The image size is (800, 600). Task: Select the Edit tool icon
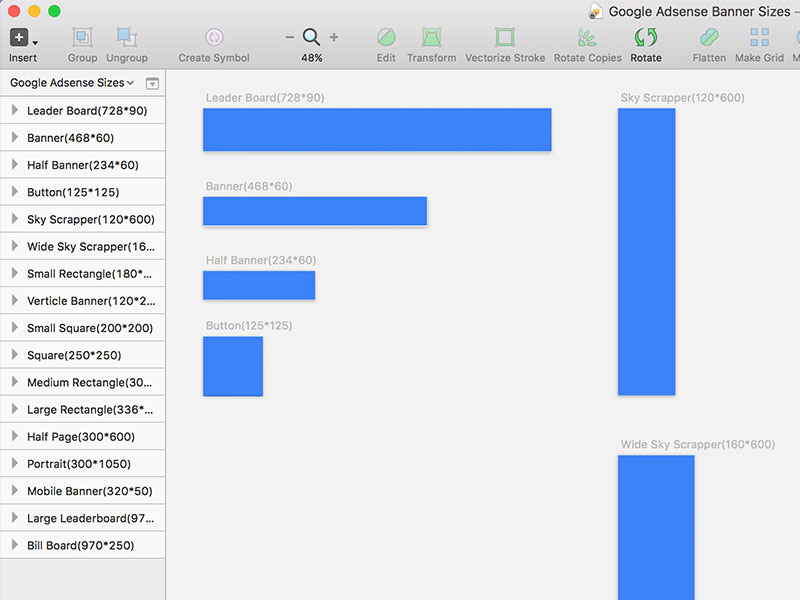386,38
